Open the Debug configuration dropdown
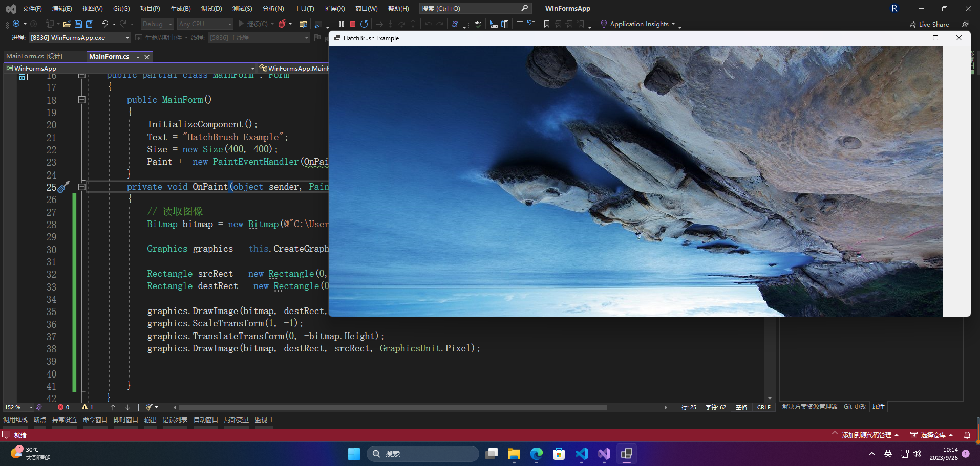 pyautogui.click(x=157, y=24)
